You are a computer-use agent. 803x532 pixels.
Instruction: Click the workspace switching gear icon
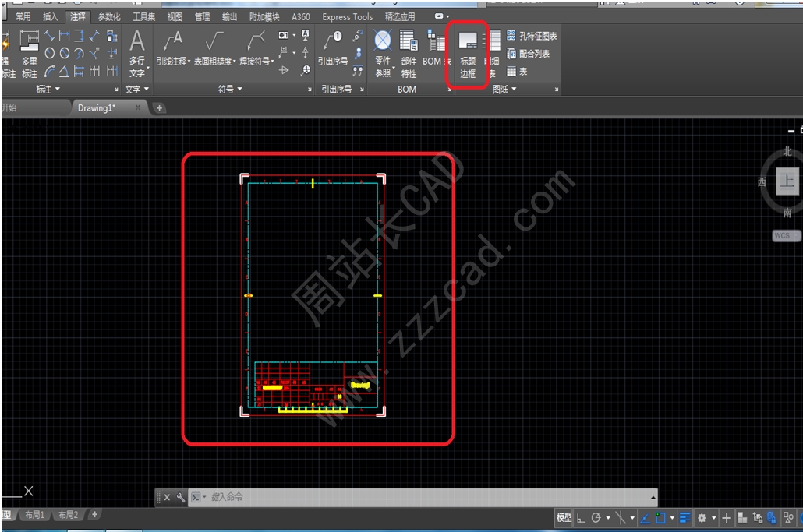pos(702,518)
